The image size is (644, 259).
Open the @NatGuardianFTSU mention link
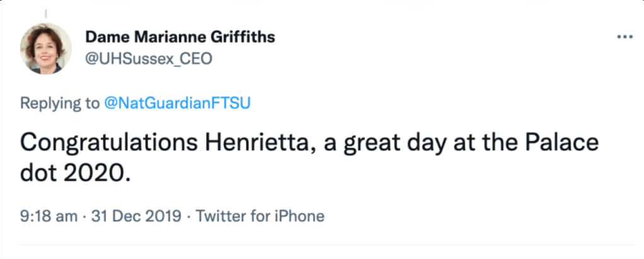point(177,103)
